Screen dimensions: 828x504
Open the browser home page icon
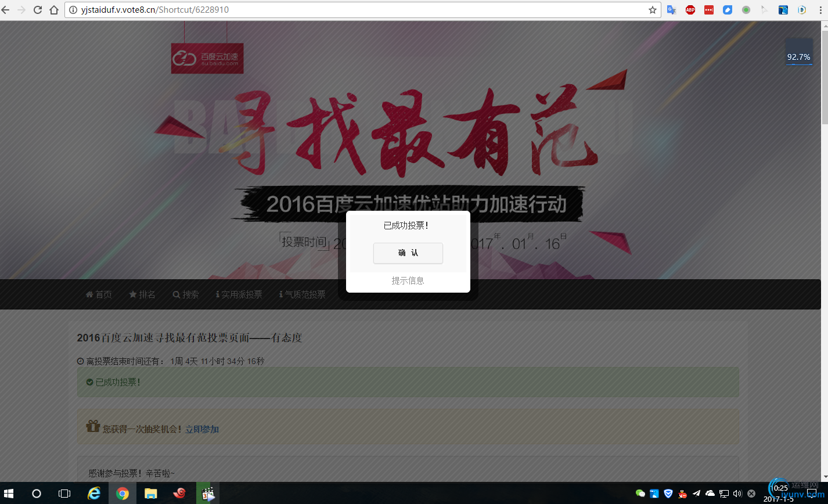coord(54,10)
